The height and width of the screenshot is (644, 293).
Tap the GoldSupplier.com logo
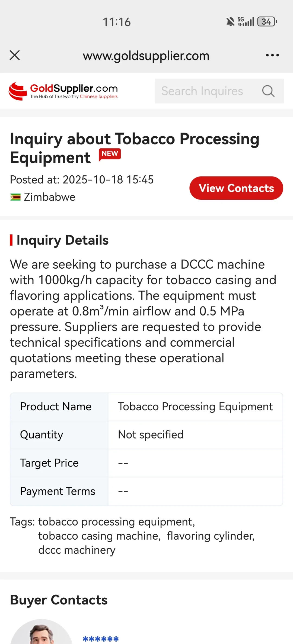pos(63,91)
